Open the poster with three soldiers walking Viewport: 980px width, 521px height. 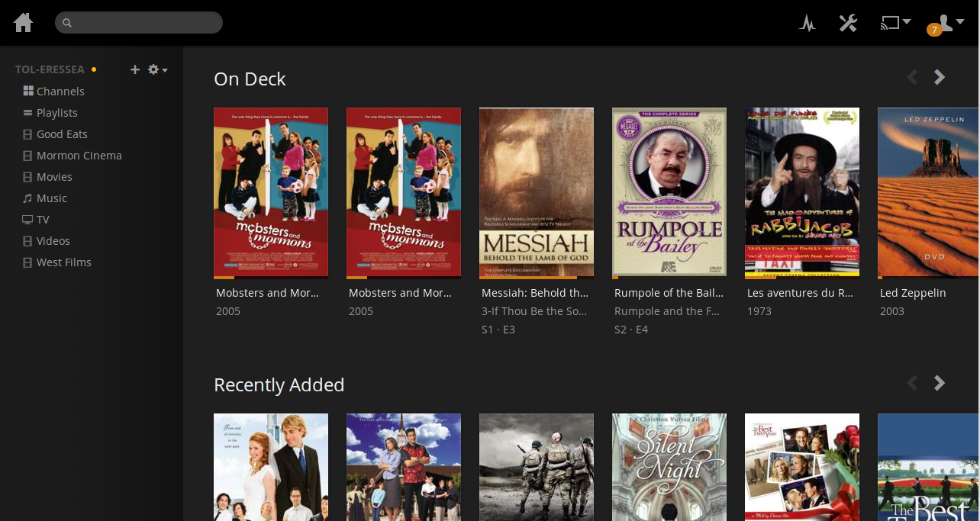pos(537,467)
